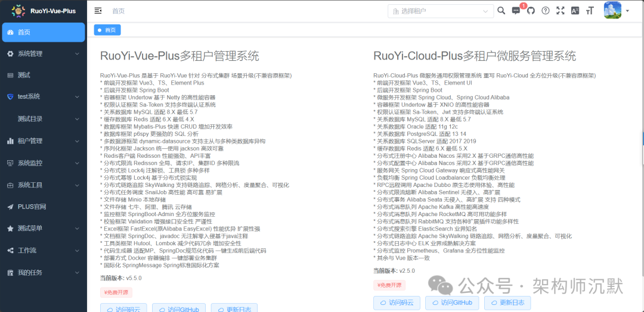Click the right 访问码云 button under Cloud-Plus
644x312 pixels.
point(397,303)
